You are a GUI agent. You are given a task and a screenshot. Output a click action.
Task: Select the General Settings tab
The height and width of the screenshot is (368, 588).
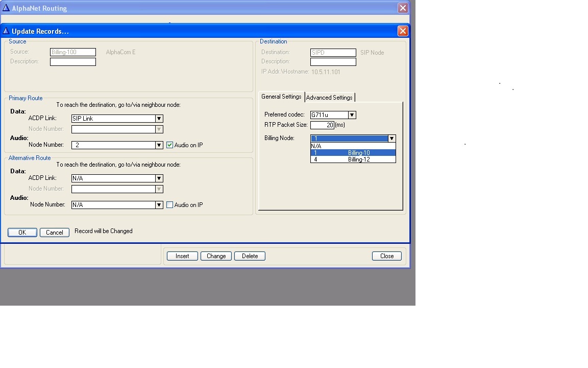281,97
